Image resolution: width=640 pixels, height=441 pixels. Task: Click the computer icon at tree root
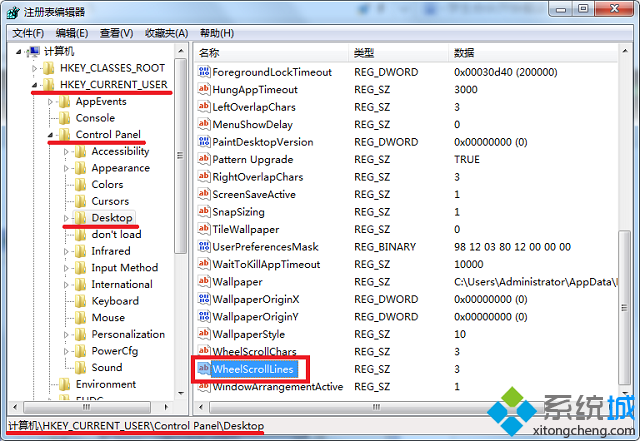[x=33, y=51]
